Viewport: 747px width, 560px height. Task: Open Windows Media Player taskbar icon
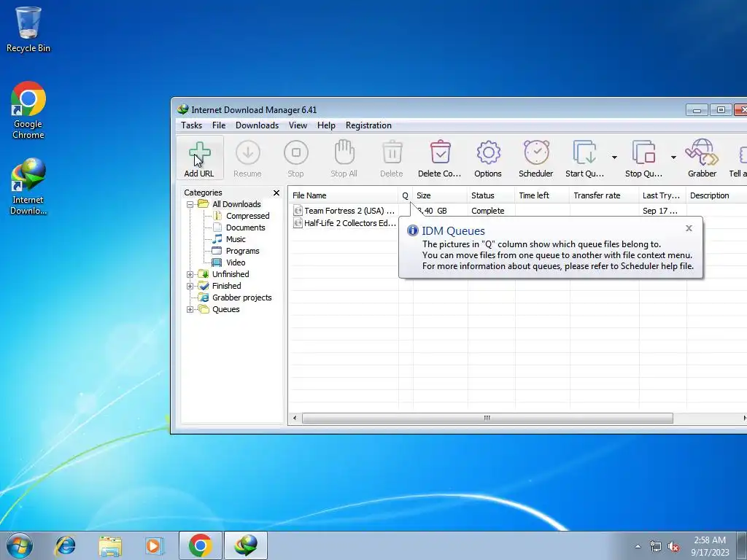(x=155, y=545)
